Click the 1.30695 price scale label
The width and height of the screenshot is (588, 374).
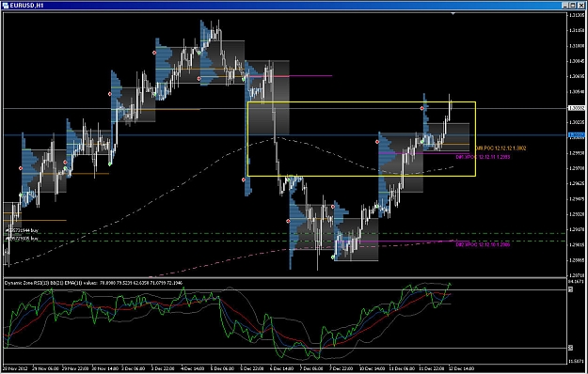(x=577, y=76)
